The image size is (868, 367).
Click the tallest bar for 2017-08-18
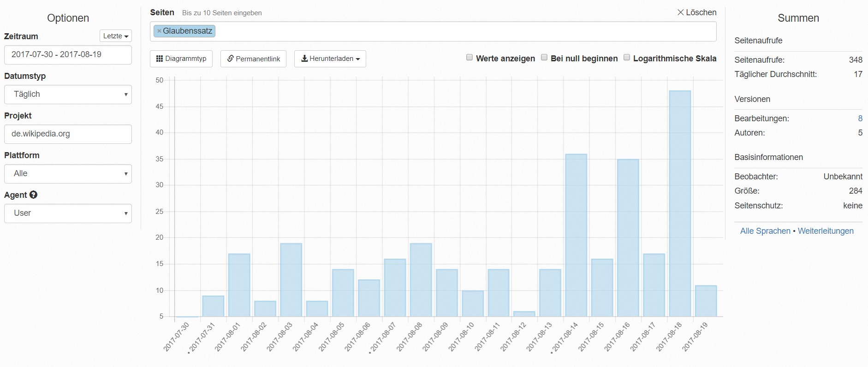(x=680, y=203)
